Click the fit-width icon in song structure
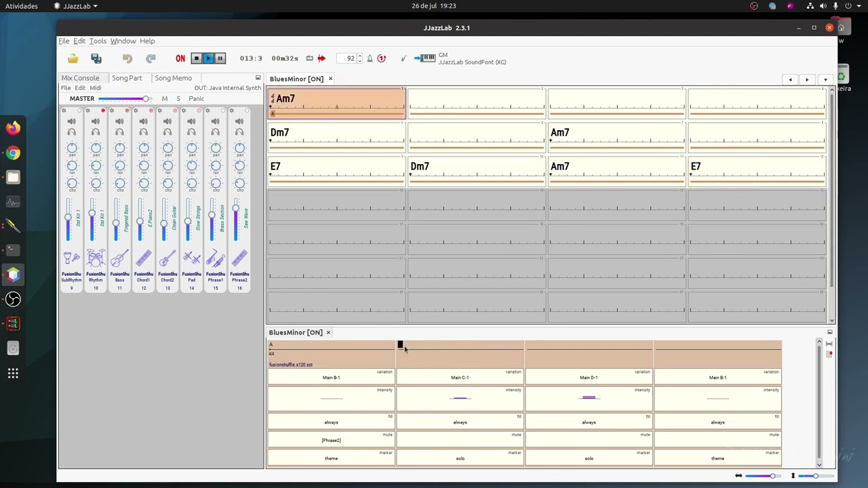The height and width of the screenshot is (488, 868). coord(829,344)
